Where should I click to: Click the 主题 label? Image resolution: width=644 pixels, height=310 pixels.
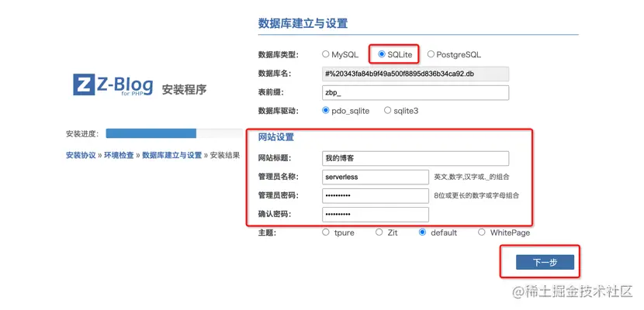click(x=267, y=233)
